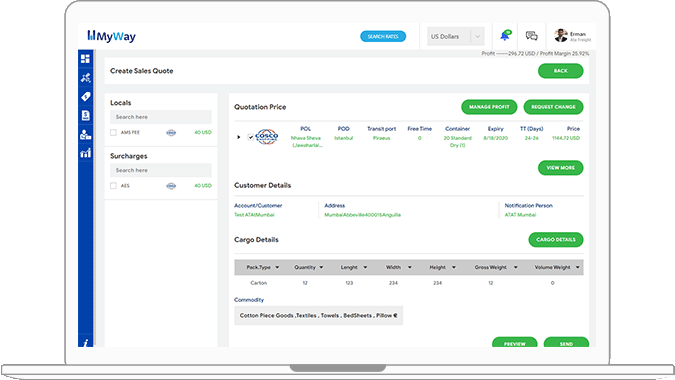Click the MyWay logo

pos(111,36)
